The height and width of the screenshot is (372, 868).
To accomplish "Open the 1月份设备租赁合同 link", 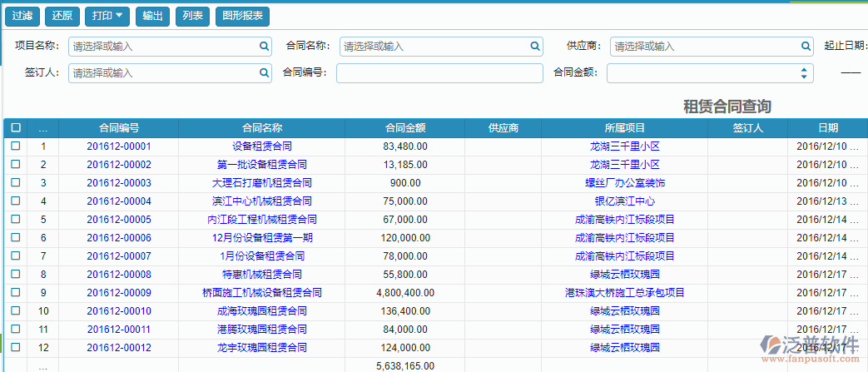I will tap(262, 256).
